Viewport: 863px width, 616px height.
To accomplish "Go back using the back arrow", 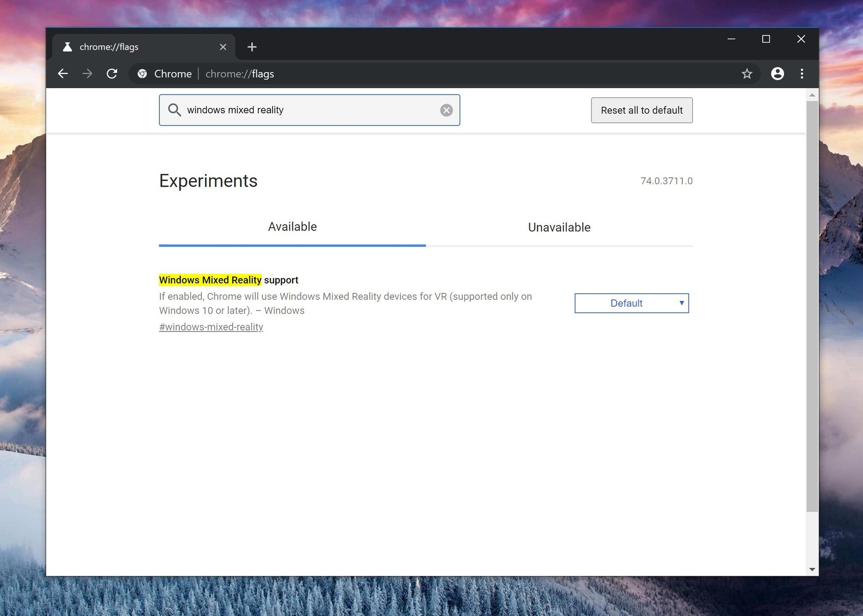I will (x=63, y=74).
